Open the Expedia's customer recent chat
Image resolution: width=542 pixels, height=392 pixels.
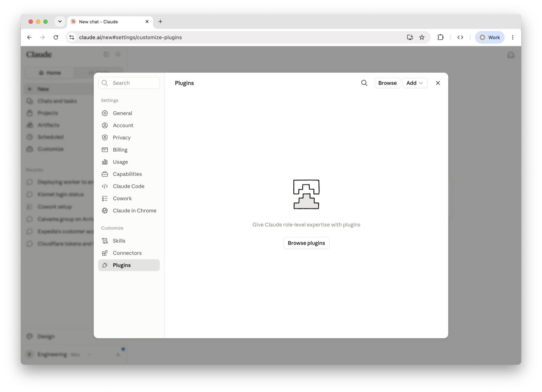click(59, 232)
